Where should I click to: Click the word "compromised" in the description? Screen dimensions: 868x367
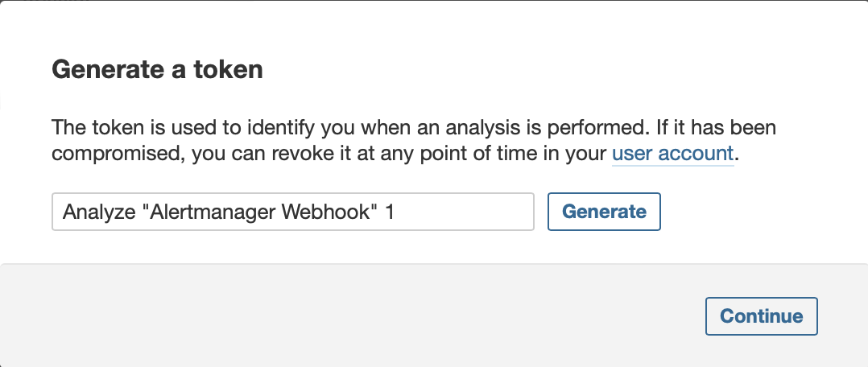click(x=117, y=155)
